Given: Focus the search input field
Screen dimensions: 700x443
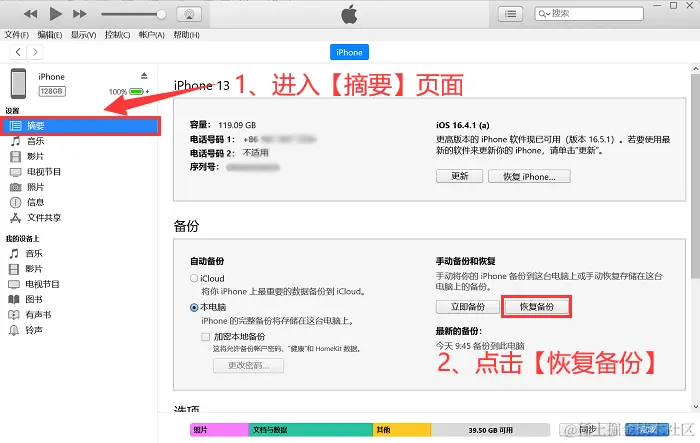Looking at the screenshot, I should click(589, 13).
